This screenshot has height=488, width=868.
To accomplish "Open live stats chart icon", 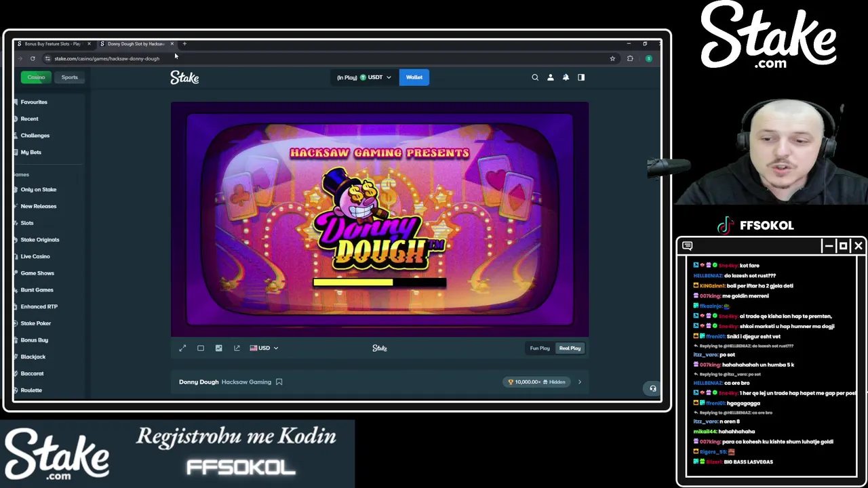I will coord(218,348).
